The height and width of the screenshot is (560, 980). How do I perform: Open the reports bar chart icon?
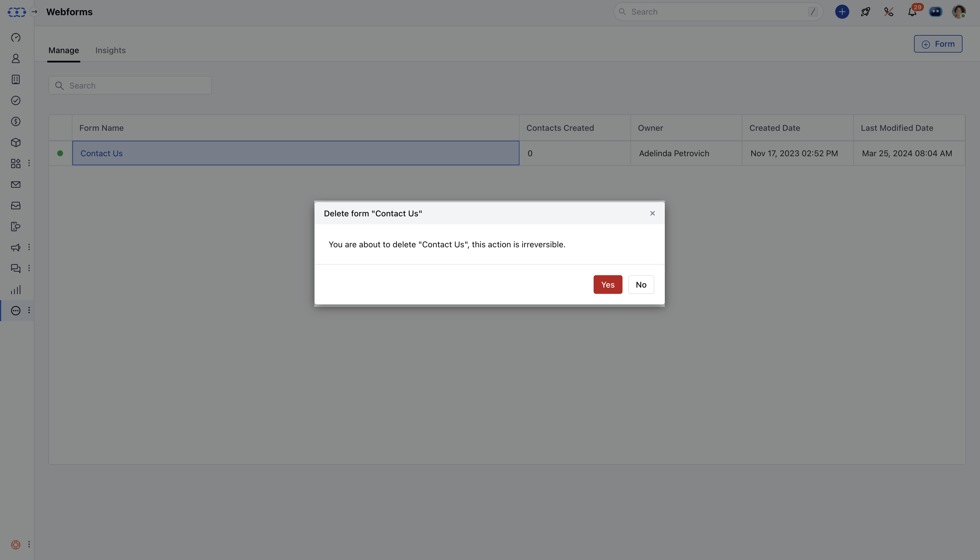(x=16, y=290)
